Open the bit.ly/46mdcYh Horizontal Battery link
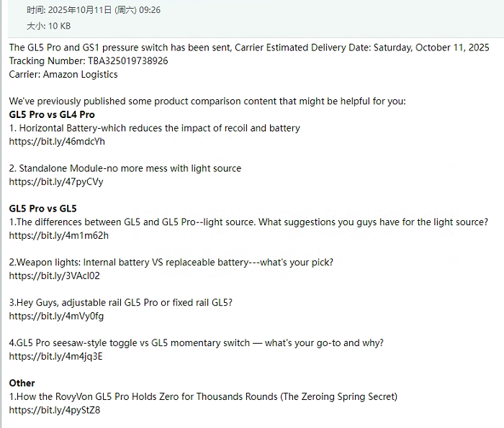 57,142
